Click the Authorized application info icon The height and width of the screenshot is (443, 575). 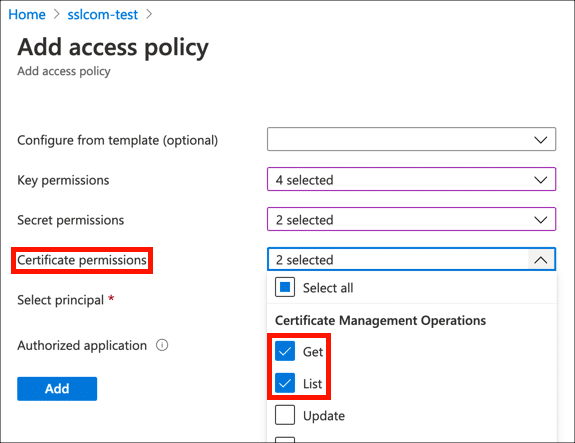162,345
